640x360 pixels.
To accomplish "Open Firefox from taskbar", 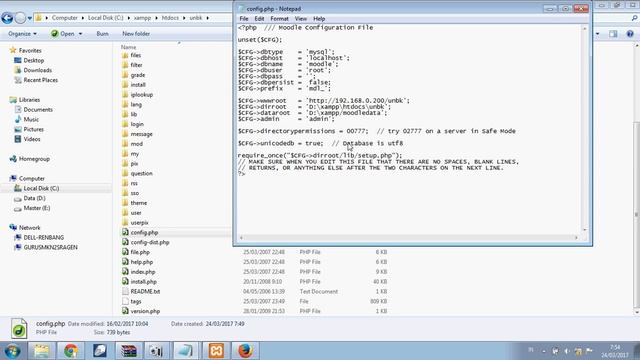I will [x=245, y=351].
